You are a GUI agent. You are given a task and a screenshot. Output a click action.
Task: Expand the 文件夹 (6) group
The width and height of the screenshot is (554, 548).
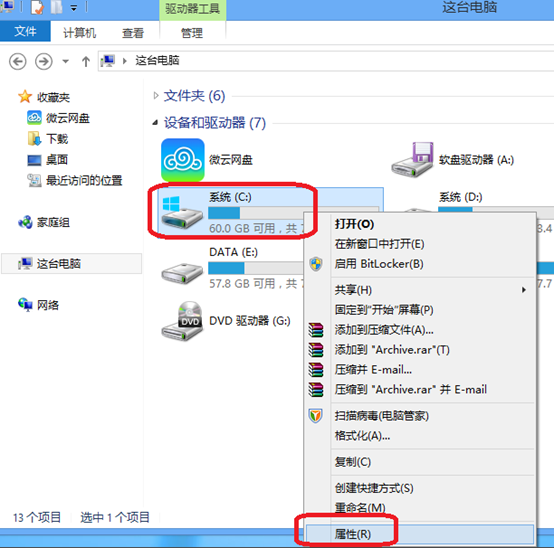[x=155, y=95]
